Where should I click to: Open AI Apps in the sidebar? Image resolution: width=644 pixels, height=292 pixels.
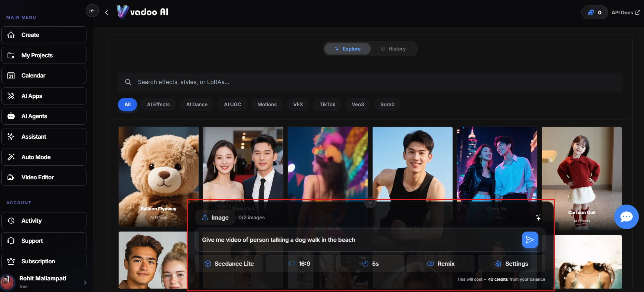[44, 96]
